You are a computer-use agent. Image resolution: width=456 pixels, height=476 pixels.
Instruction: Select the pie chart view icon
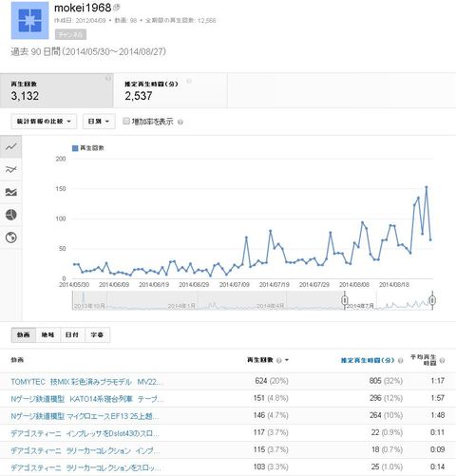[x=11, y=215]
